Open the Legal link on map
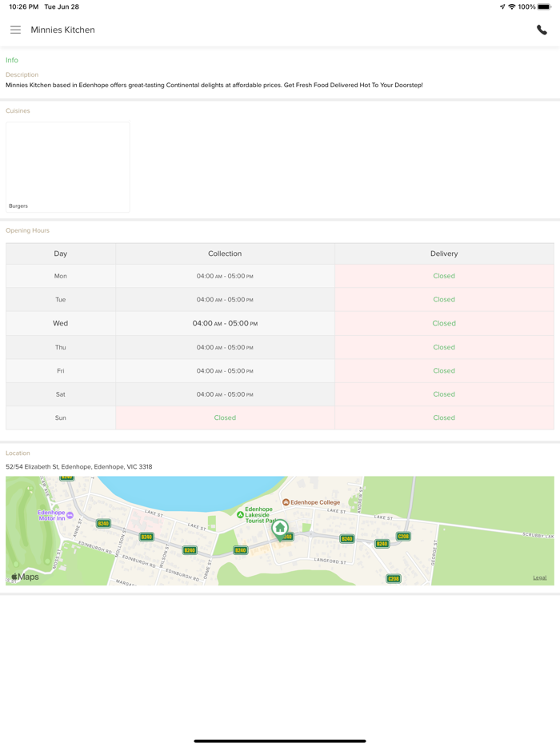This screenshot has width=560, height=747. pos(540,577)
